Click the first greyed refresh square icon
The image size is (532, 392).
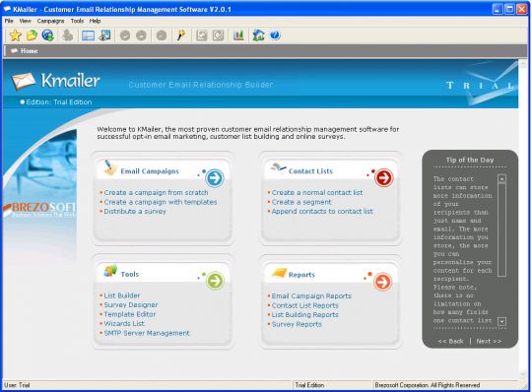point(202,35)
